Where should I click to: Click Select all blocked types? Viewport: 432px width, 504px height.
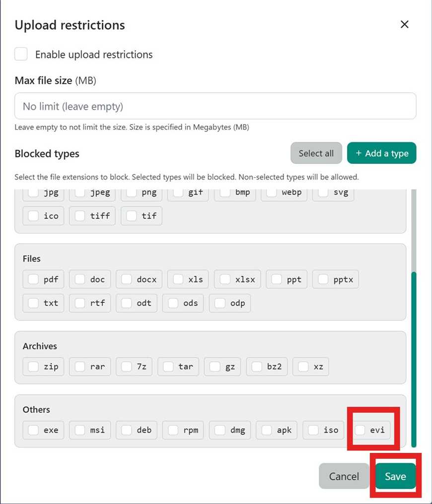coord(316,153)
